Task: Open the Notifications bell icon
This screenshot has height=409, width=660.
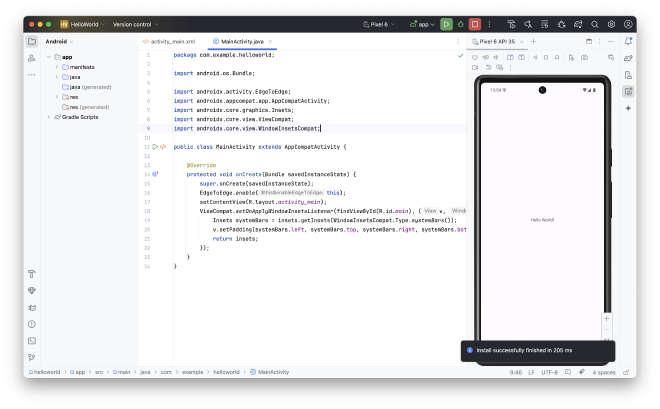Action: [628, 41]
